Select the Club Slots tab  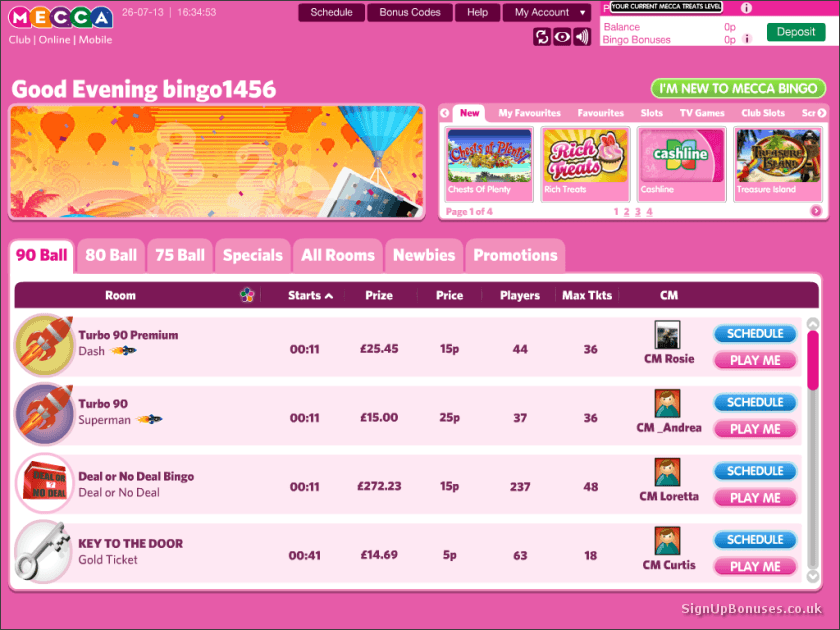pos(763,113)
